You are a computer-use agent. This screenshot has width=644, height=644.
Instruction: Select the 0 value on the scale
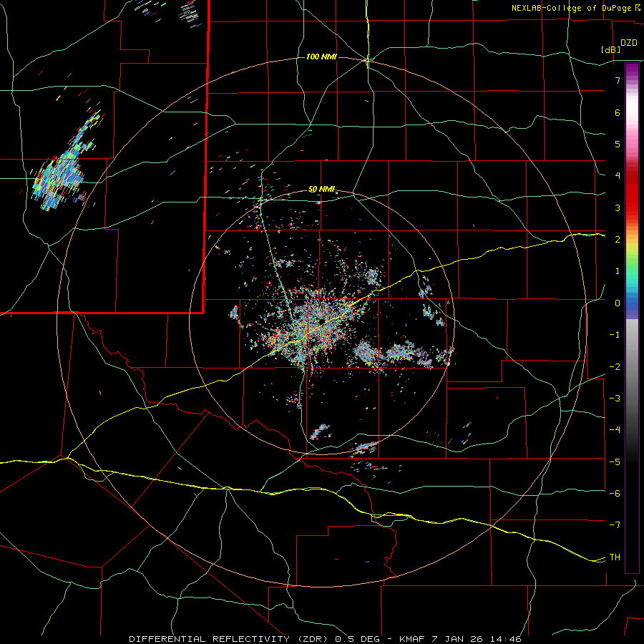click(x=618, y=303)
